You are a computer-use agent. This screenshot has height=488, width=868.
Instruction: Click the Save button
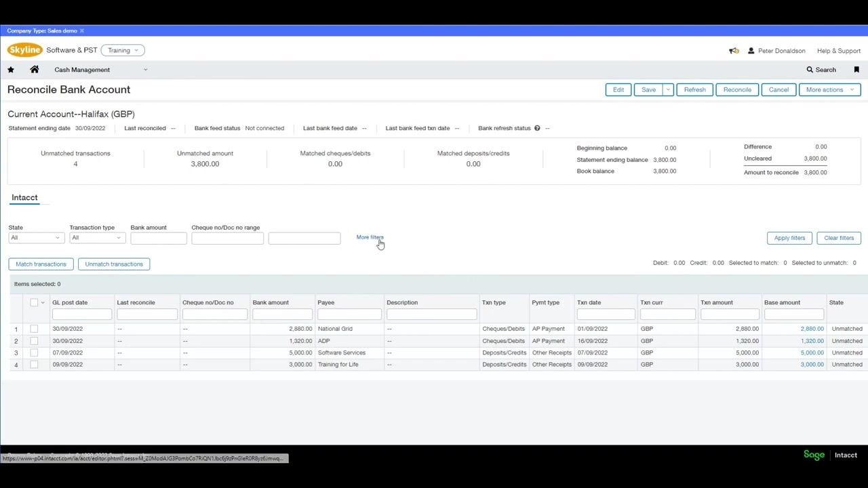click(648, 89)
